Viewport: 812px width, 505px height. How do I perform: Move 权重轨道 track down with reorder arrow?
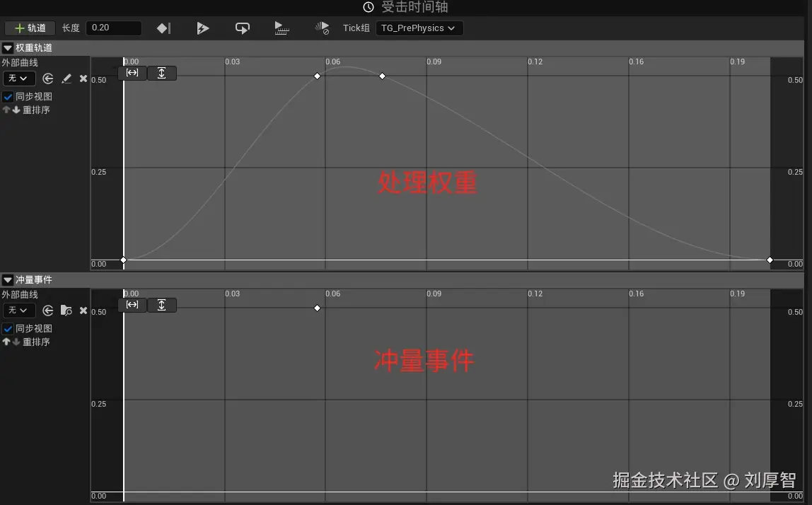click(x=16, y=110)
